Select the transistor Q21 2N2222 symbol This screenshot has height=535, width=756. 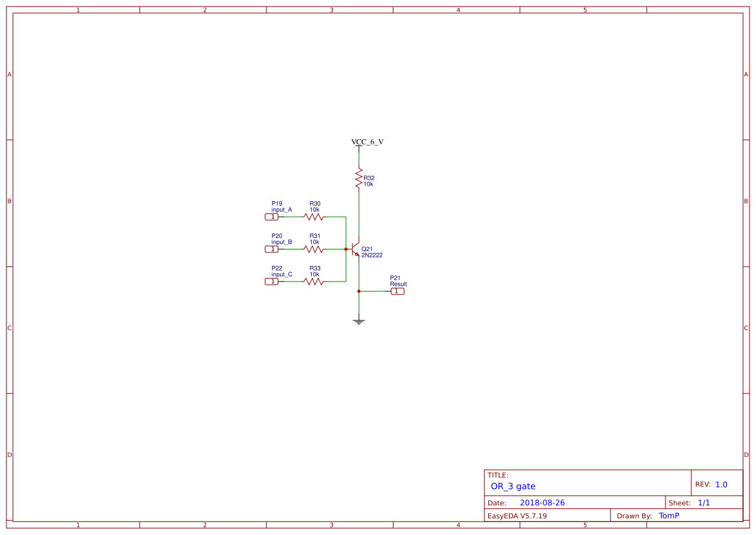pos(354,250)
